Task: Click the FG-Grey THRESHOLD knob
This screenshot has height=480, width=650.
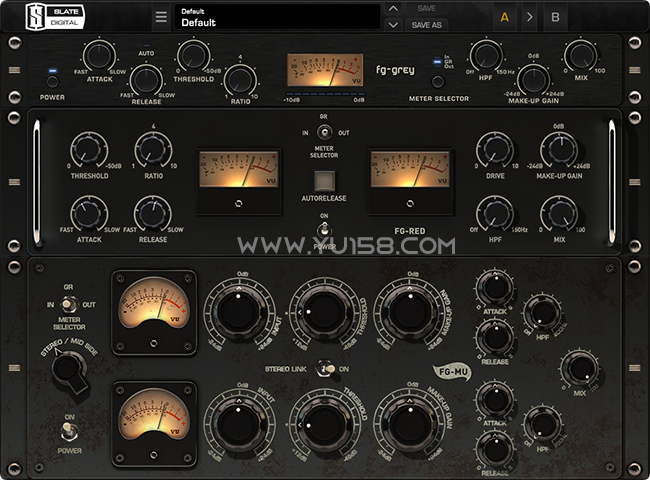Action: (x=194, y=56)
